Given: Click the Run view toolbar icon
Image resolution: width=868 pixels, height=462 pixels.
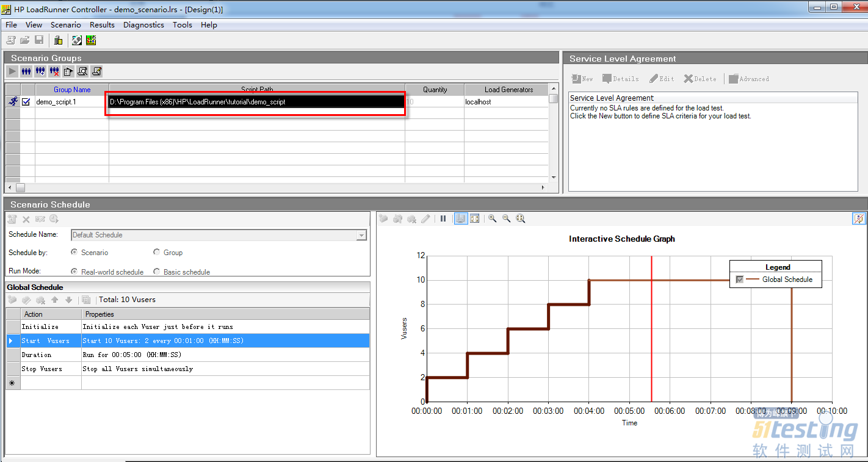Looking at the screenshot, I should [91, 40].
